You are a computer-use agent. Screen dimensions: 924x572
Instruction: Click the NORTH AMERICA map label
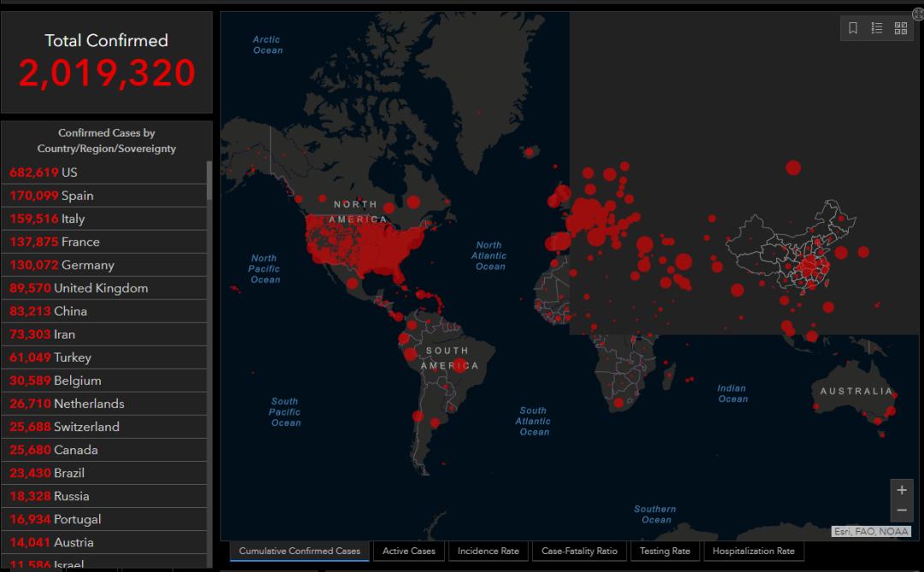click(358, 211)
